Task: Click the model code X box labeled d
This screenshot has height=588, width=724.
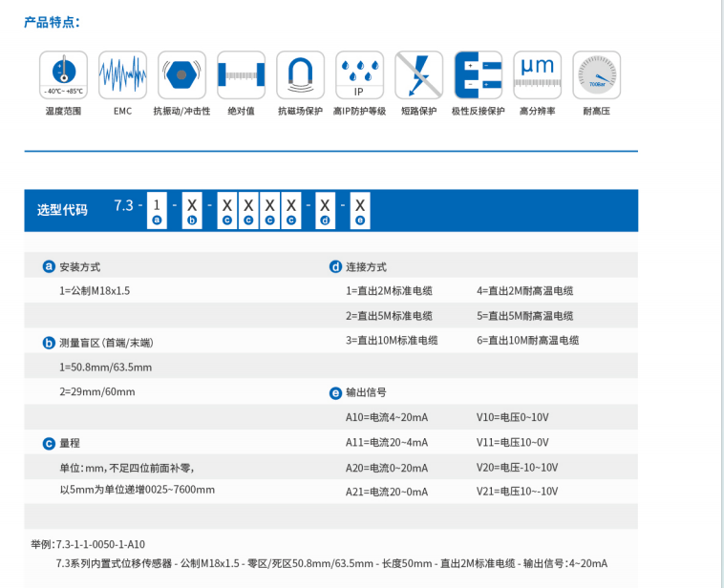Action: coord(326,207)
